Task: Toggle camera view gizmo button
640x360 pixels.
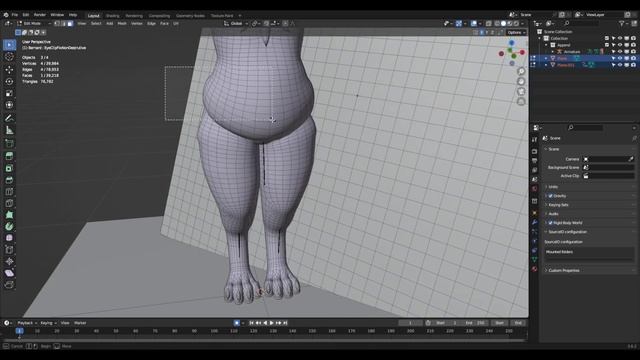Action: coord(521,91)
